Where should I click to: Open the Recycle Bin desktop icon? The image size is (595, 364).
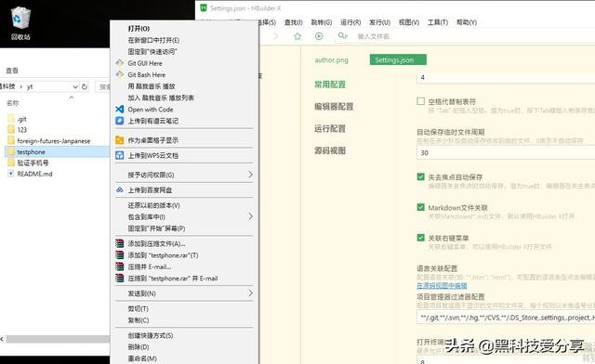20,23
